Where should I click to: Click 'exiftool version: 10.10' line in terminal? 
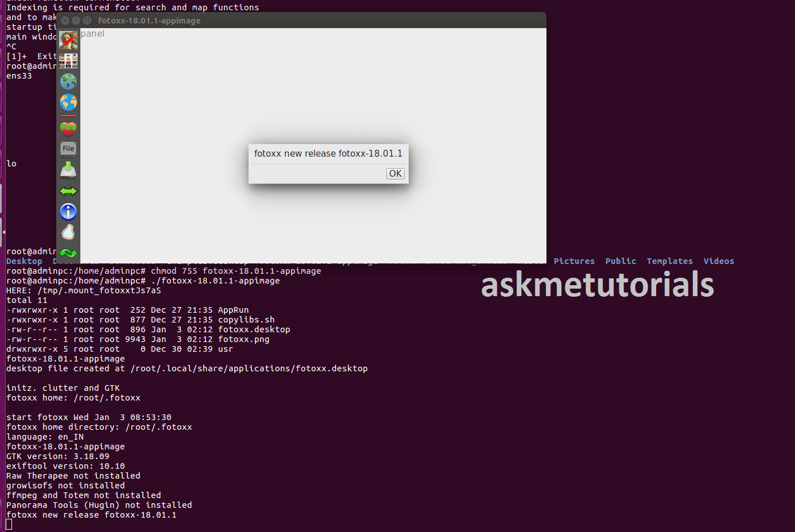point(65,466)
